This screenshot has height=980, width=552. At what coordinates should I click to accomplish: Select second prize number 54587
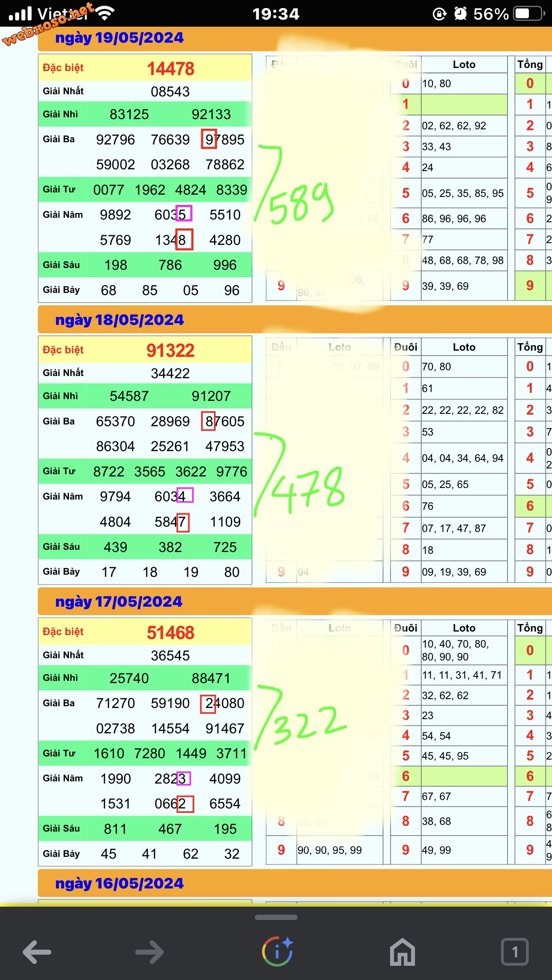[129, 396]
